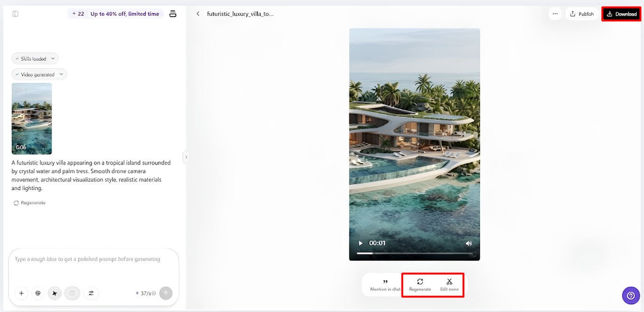644x312 pixels.
Task: Click the 'Mention in chat' quote button
Action: coord(385,285)
